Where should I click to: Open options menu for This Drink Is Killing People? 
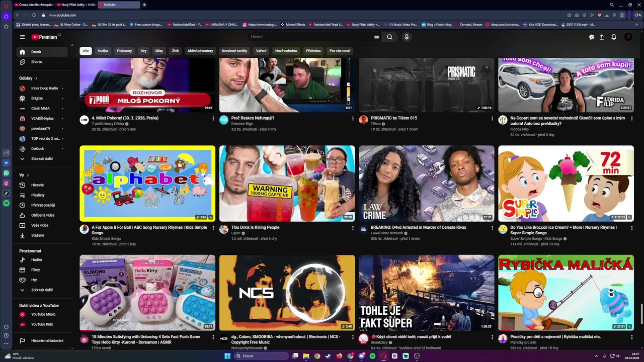point(353,228)
